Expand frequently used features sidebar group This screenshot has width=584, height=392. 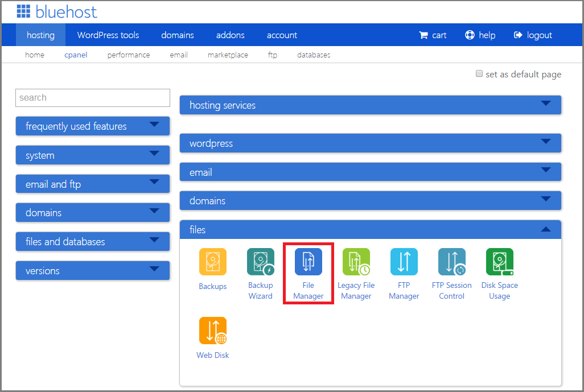point(93,126)
